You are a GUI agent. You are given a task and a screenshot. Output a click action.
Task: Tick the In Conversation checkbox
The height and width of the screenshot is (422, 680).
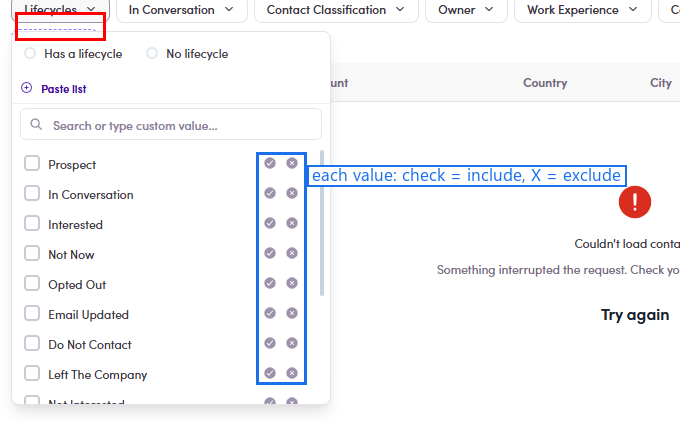click(x=32, y=193)
